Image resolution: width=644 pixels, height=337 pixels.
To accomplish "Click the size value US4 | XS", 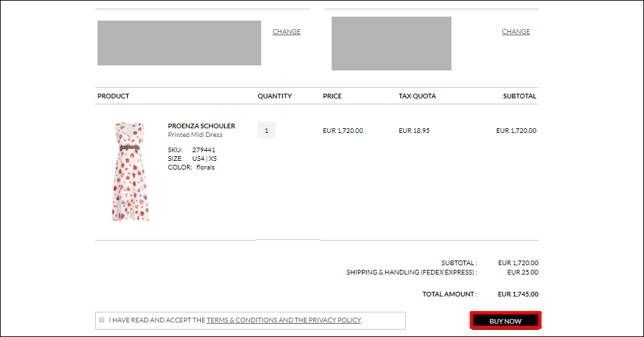I will coord(204,158).
